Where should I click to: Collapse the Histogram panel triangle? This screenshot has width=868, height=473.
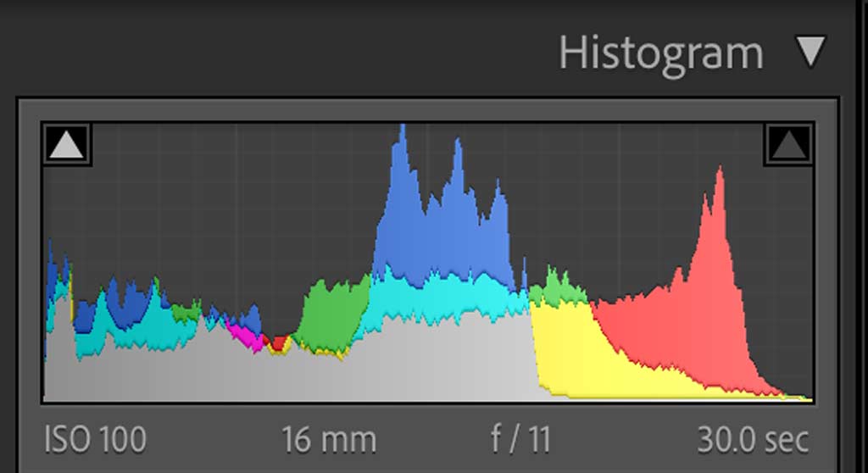[x=810, y=53]
